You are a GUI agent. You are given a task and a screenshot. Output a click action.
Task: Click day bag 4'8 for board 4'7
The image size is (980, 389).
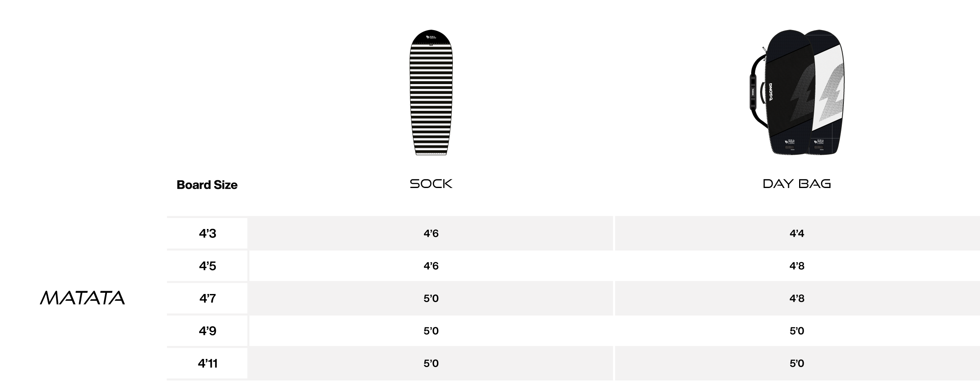797,298
